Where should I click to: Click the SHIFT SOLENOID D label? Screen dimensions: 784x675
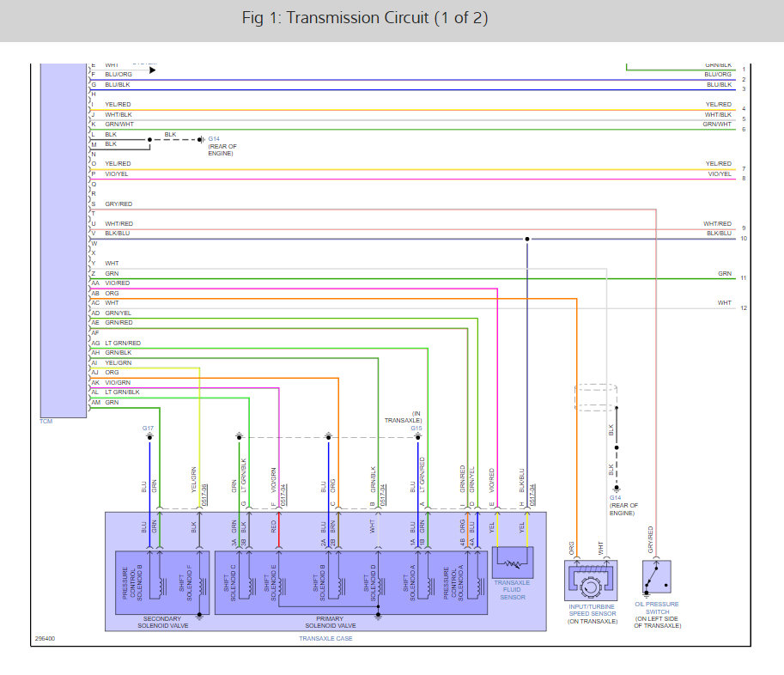click(369, 583)
